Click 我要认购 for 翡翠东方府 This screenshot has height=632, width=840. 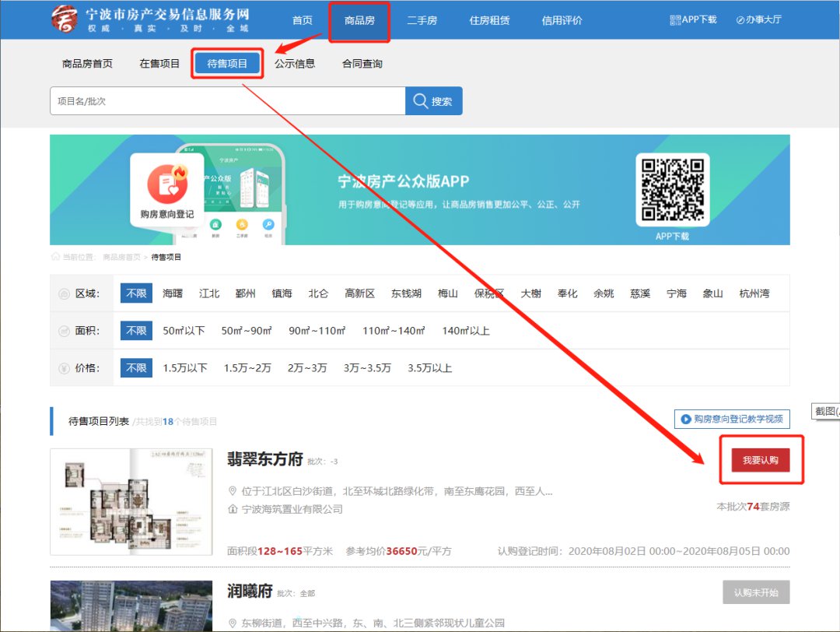[760, 461]
